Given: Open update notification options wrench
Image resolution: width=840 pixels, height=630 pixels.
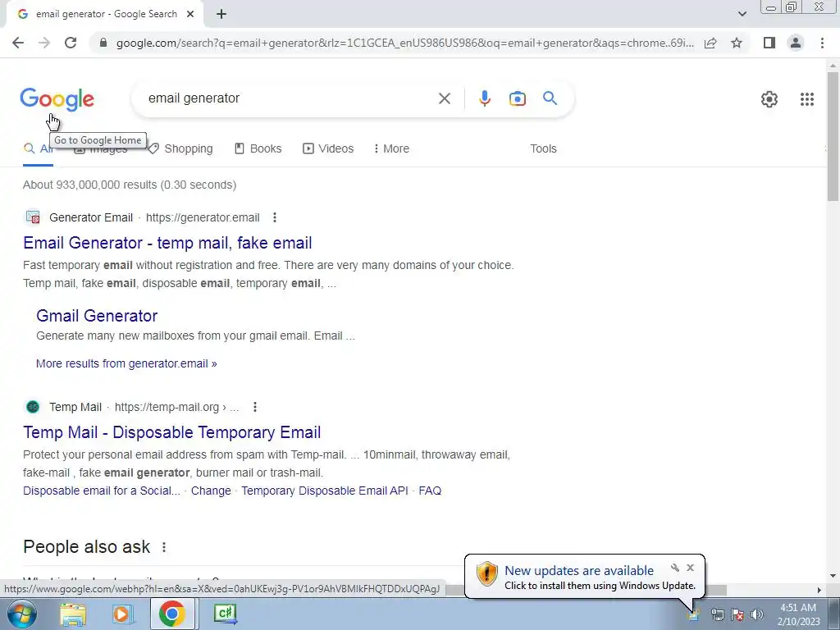Looking at the screenshot, I should click(675, 568).
